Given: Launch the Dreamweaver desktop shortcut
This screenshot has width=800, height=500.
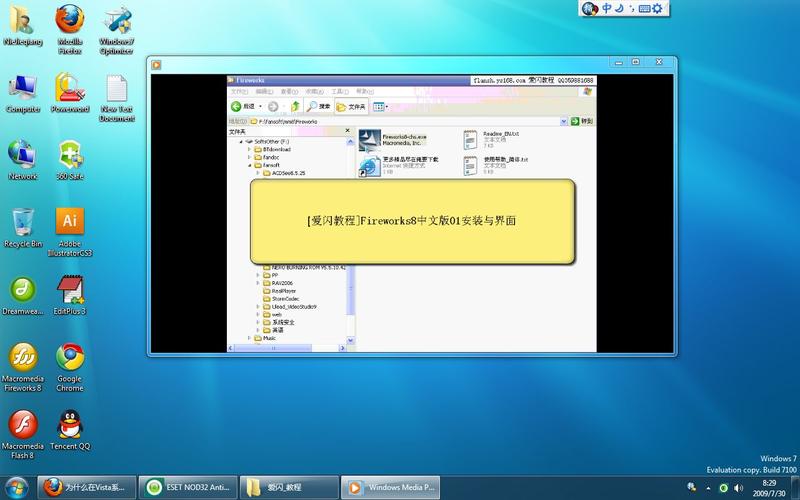Looking at the screenshot, I should [23, 295].
